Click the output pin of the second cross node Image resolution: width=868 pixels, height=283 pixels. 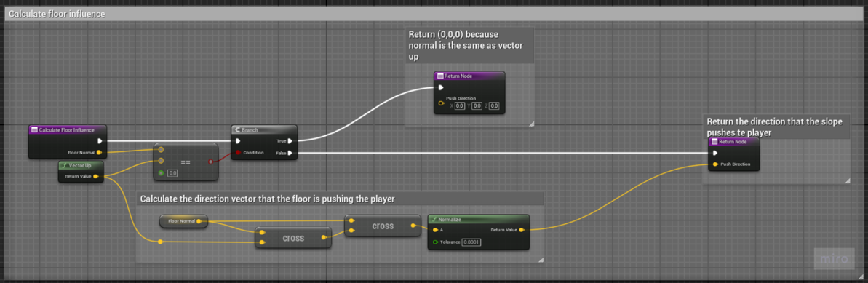pos(413,226)
